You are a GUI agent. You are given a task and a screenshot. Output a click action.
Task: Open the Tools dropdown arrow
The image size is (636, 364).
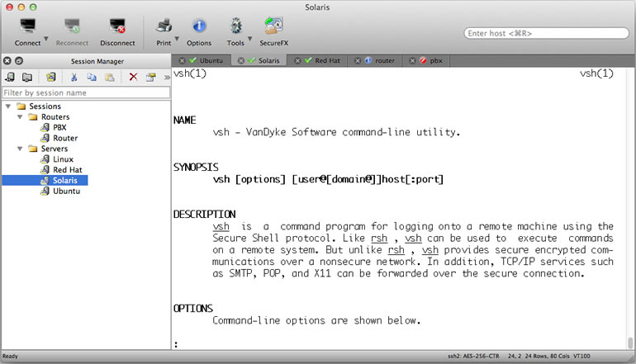(x=253, y=38)
